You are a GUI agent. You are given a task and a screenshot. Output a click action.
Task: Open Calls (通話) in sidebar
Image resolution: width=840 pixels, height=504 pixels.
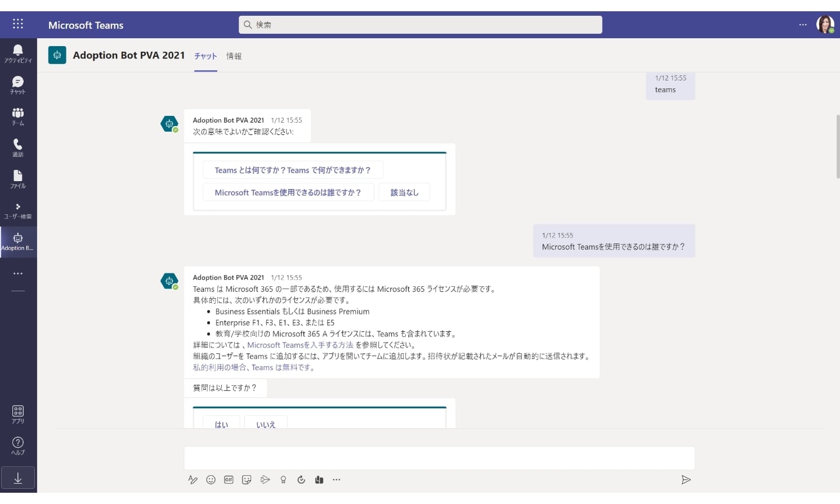pos(18,148)
